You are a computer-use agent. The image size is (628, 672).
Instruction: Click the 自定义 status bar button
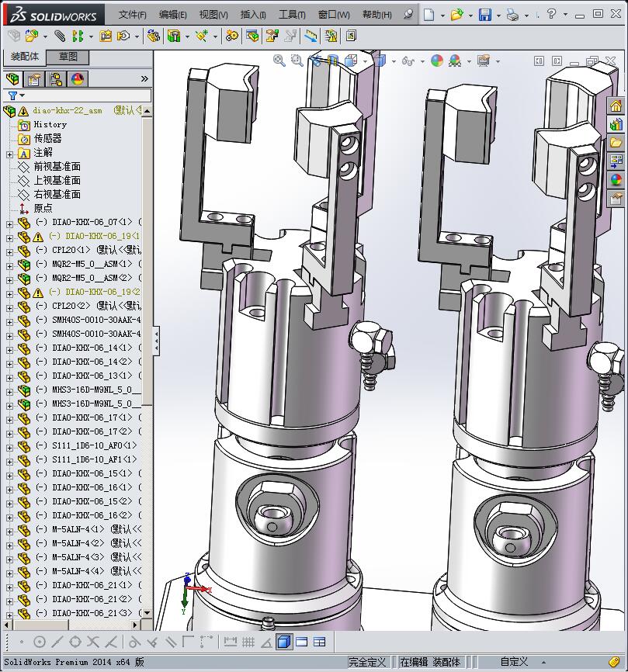click(514, 662)
